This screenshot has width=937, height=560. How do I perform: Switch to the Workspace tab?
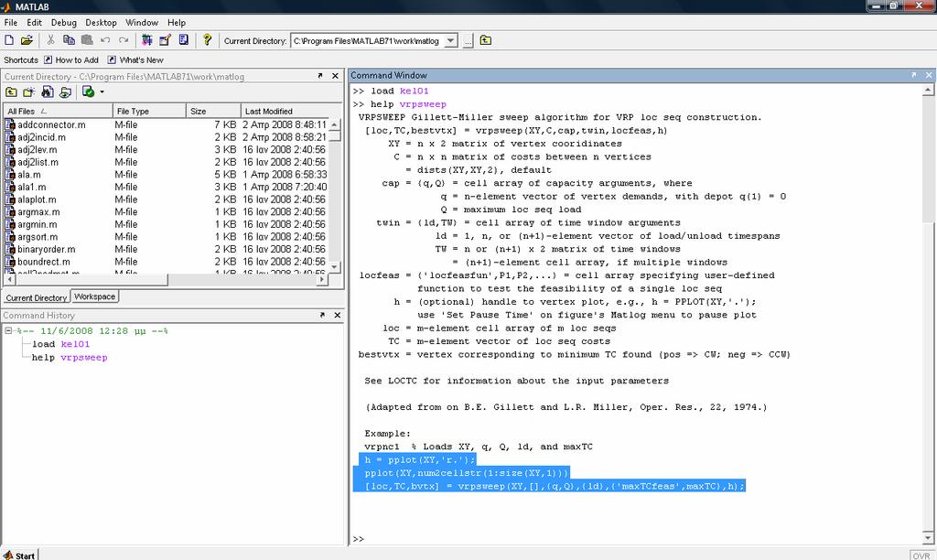(94, 296)
